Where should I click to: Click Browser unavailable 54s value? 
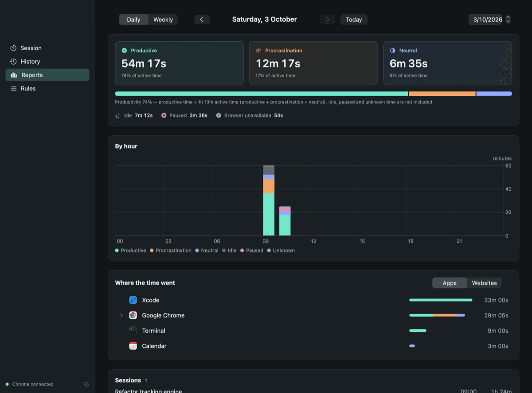pos(278,115)
